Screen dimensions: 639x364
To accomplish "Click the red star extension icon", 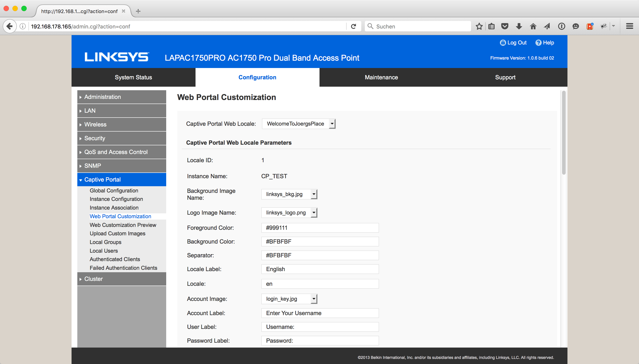I will pyautogui.click(x=590, y=26).
